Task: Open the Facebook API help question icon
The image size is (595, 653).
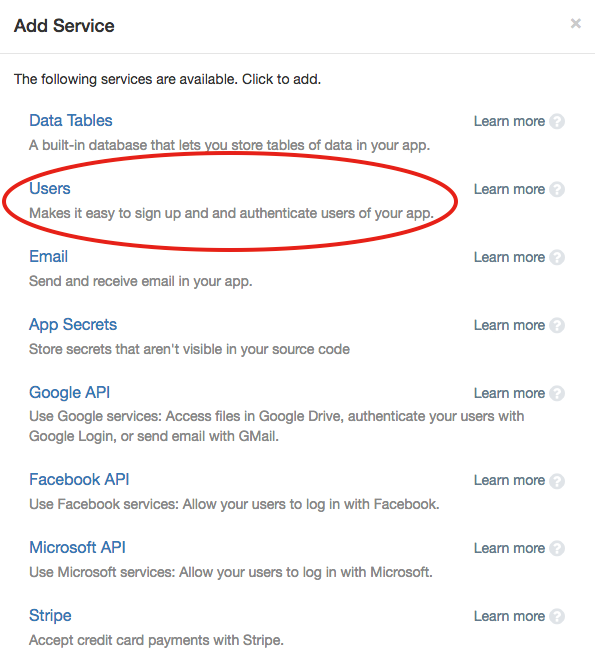Action: click(557, 480)
